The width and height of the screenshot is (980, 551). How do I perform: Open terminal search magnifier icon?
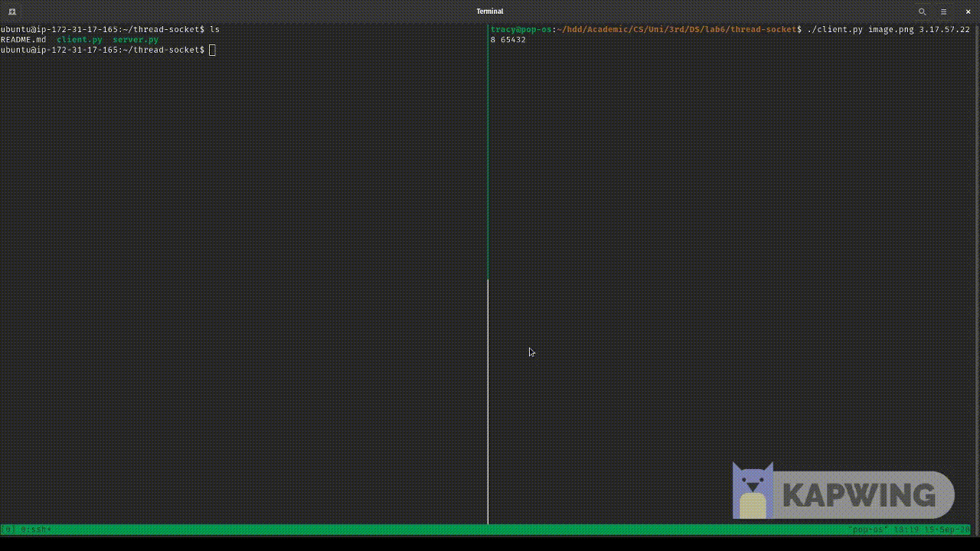[922, 11]
